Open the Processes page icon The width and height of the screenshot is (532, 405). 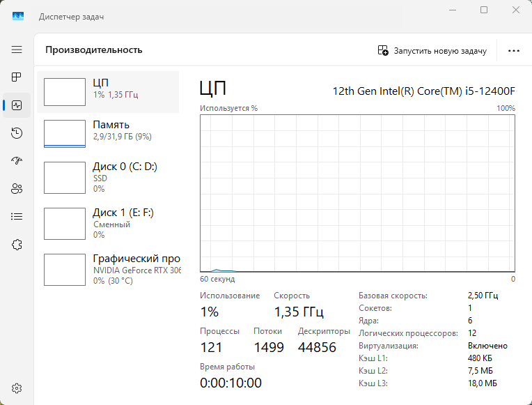17,77
